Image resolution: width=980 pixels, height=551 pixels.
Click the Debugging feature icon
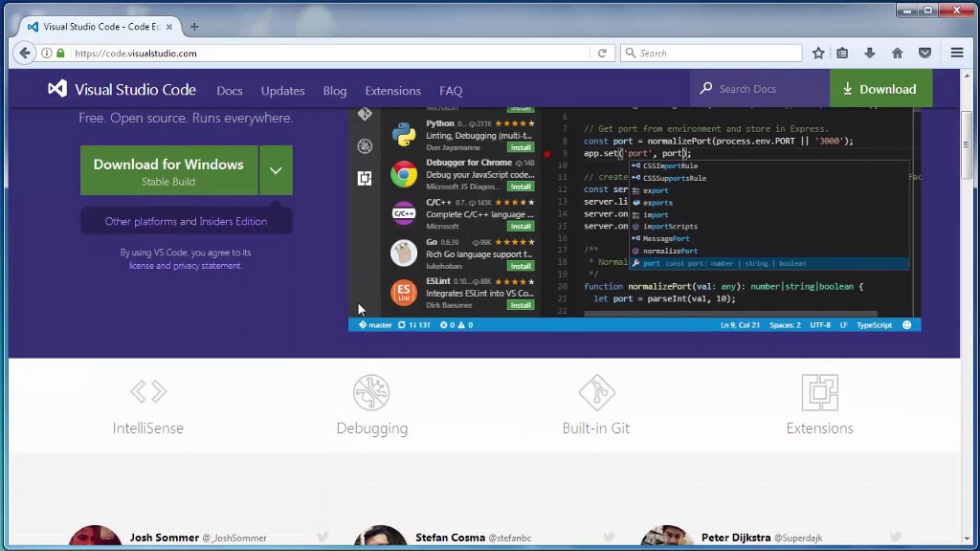(x=371, y=392)
